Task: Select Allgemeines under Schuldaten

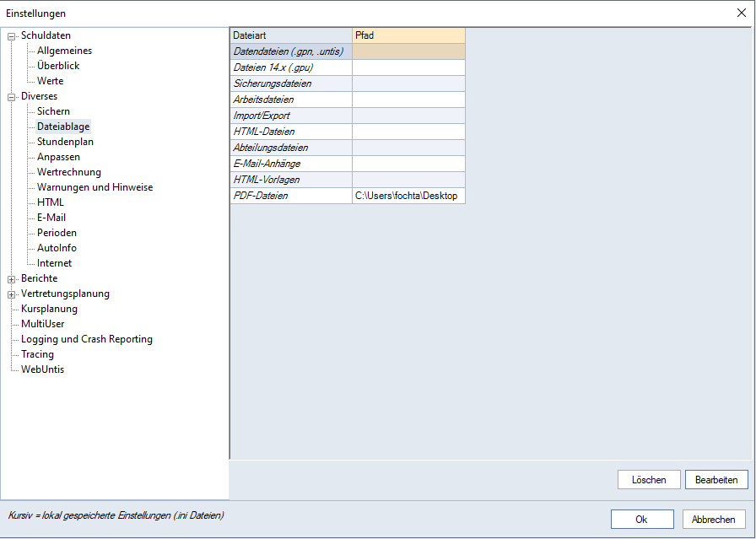Action: 64,51
